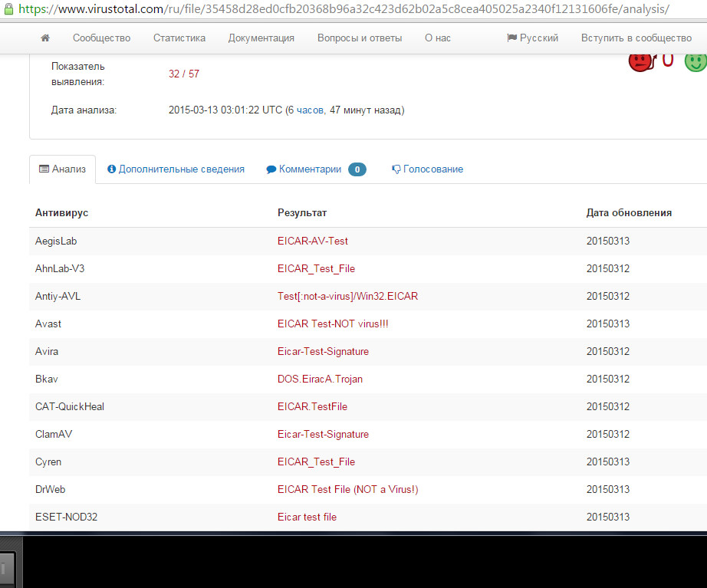Click Test[:not-a-virus]/Win32.EICAR result

click(347, 296)
